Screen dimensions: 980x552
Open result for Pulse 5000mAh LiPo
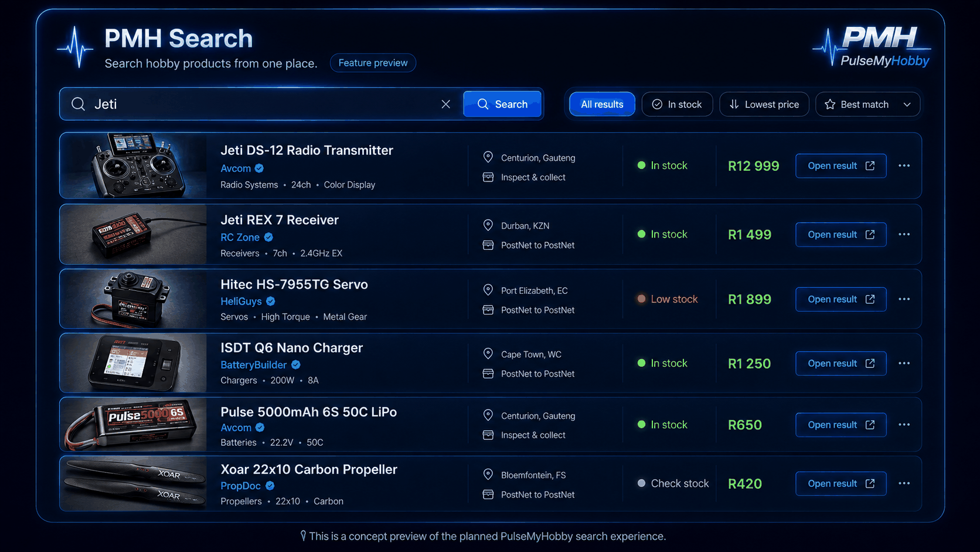(841, 425)
